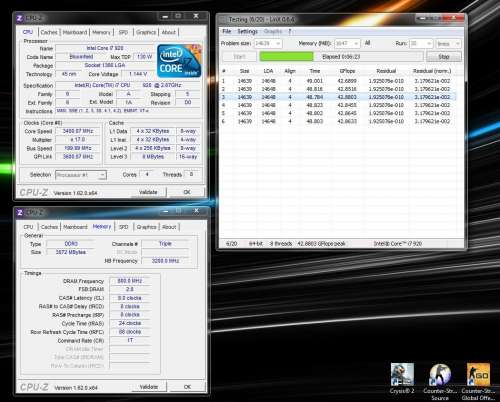Open the Problem size dropdown in LinX

coord(268,43)
